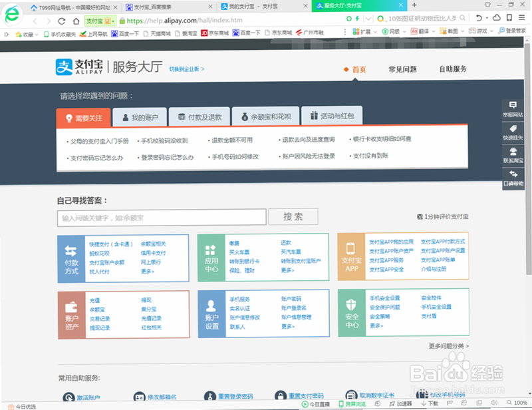Click 今日直播 in the status bar
Viewport: 532px width, 410px height.
tap(316, 404)
